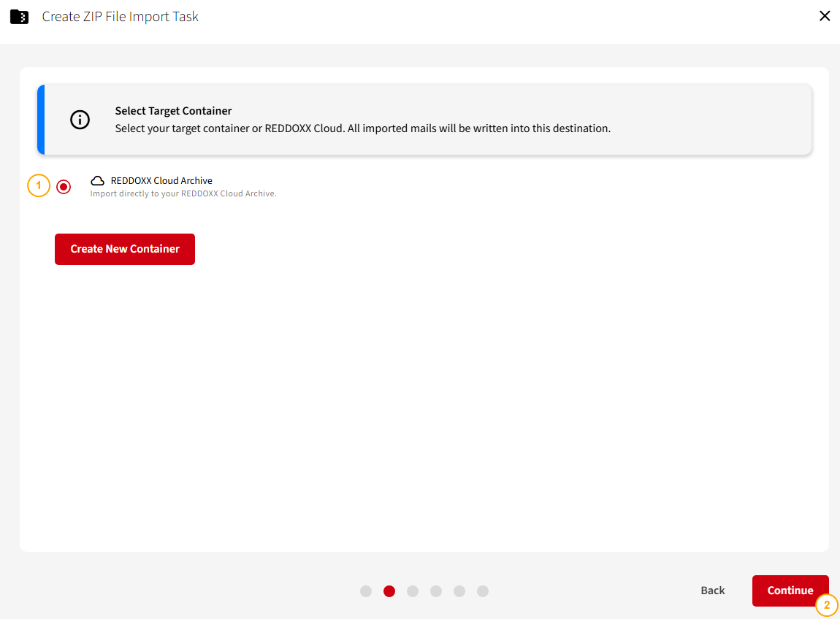Click the active second step progress dot
This screenshot has width=840, height=619.
point(389,591)
